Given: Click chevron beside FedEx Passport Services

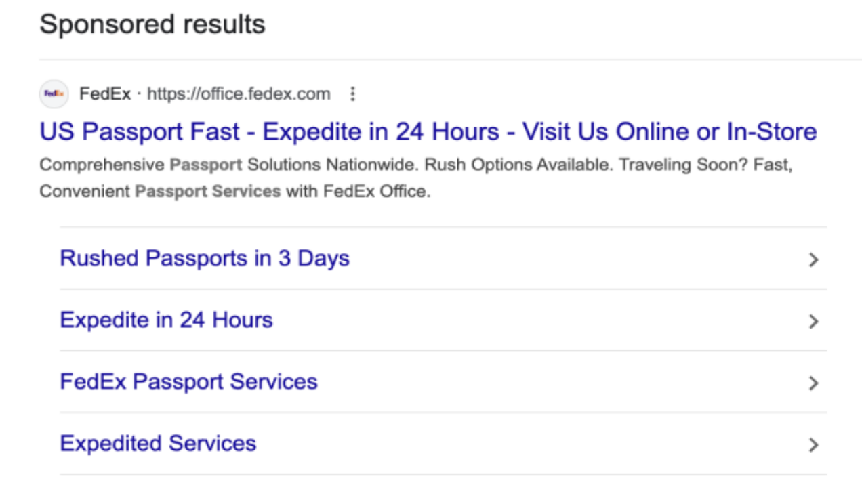Looking at the screenshot, I should [x=814, y=383].
